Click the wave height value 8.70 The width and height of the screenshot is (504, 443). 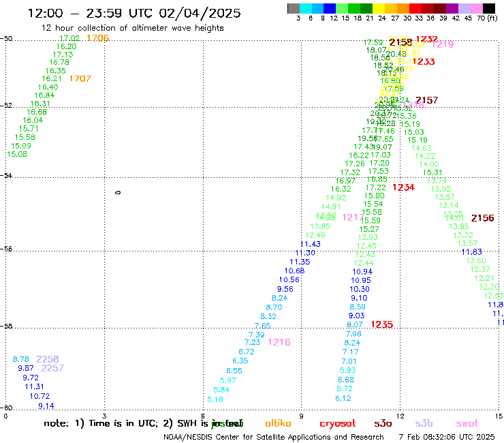(x=274, y=307)
